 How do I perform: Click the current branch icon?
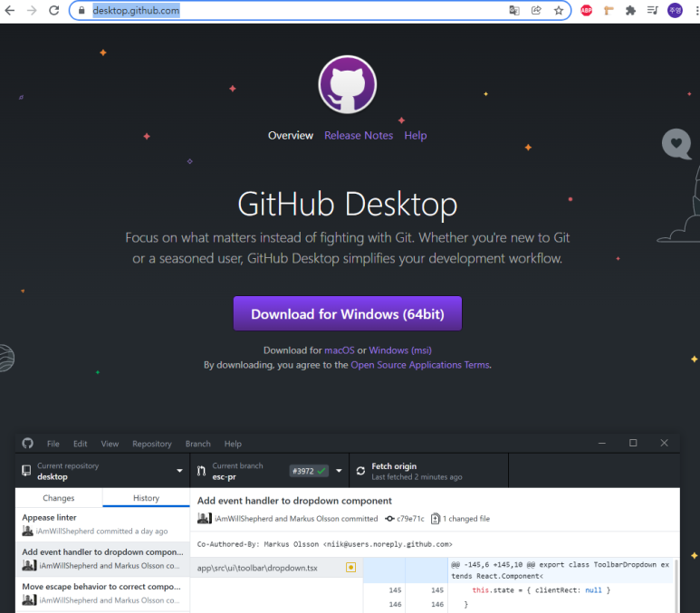pyautogui.click(x=201, y=471)
